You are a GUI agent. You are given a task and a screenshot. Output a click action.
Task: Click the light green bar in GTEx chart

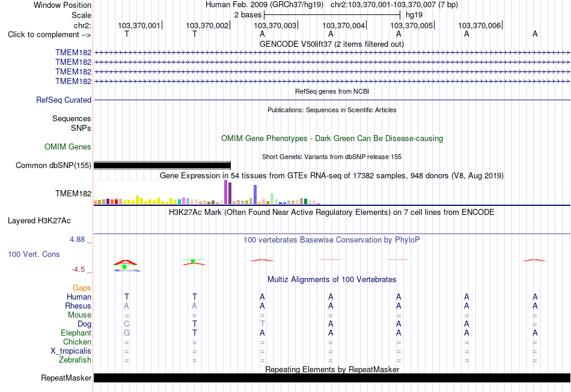pyautogui.click(x=272, y=199)
